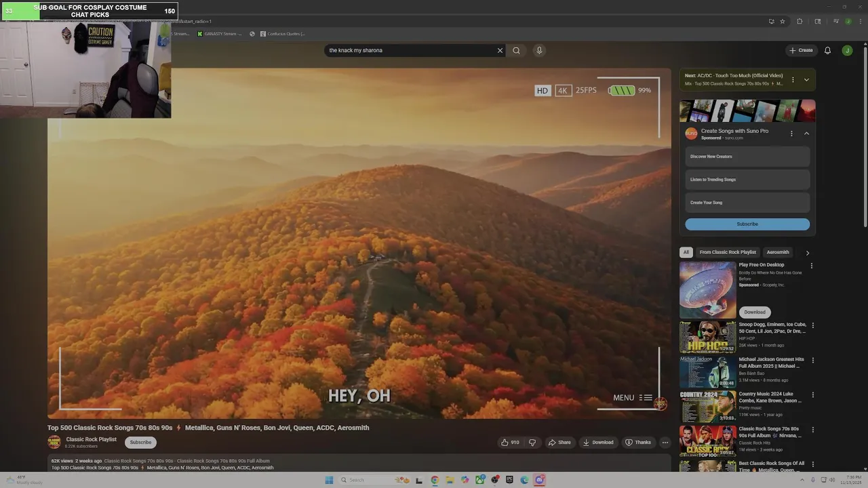Select the All filter chip

click(x=686, y=252)
